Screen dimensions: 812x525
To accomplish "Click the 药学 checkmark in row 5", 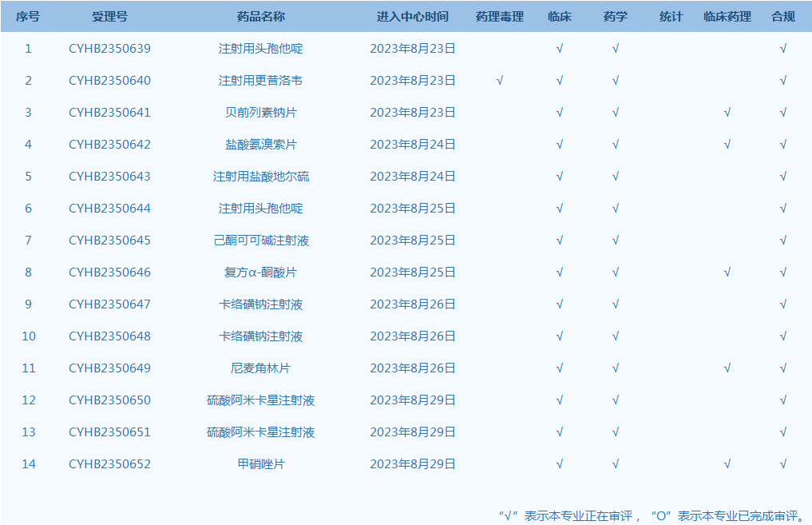I will (x=616, y=177).
